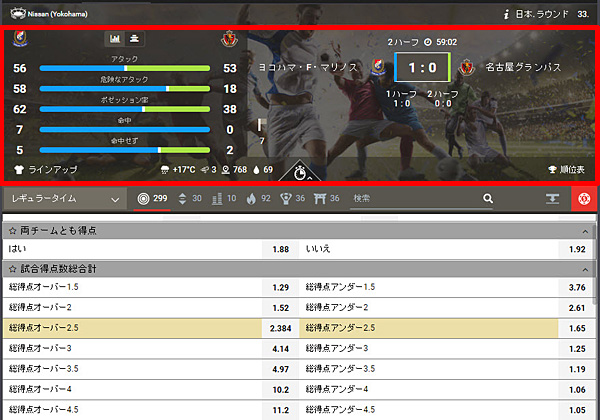
Task: Open the bar chart statistics view icon
Action: coord(115,39)
